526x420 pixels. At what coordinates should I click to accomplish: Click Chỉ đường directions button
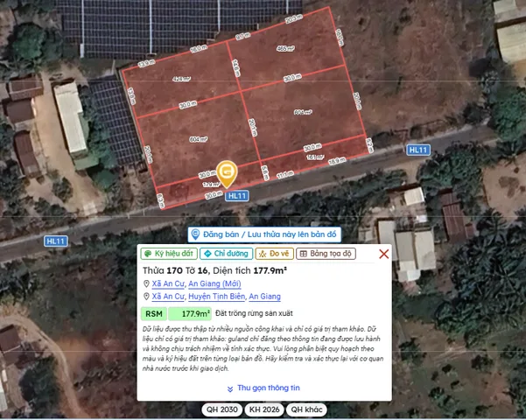[x=226, y=254]
